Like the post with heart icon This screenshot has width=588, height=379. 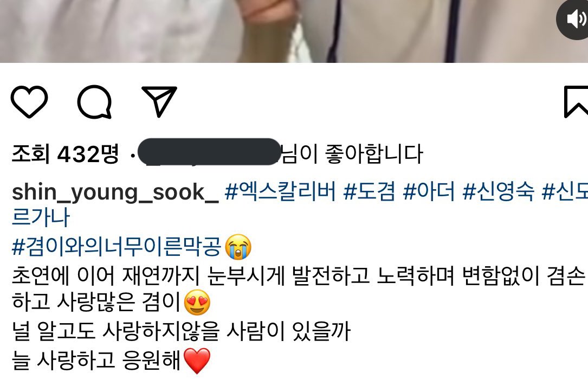(29, 101)
